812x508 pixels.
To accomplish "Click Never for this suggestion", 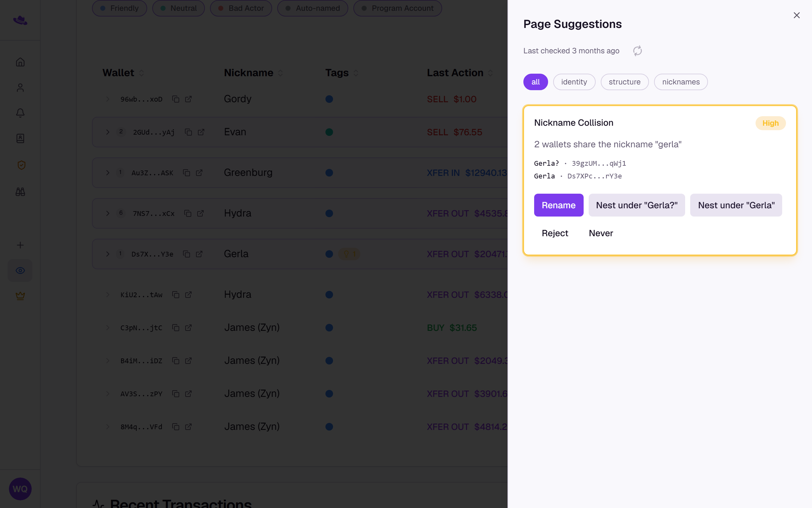I will pos(601,233).
